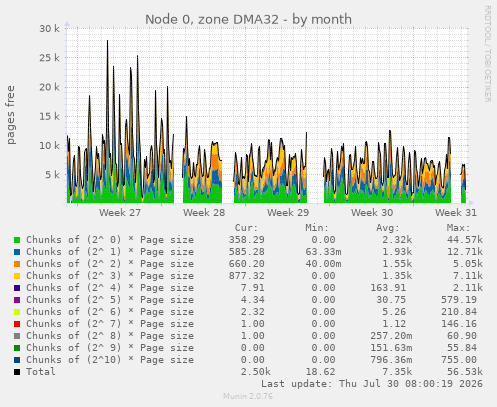
Task: Click the 'Week 28' axis label
Action: 204,213
